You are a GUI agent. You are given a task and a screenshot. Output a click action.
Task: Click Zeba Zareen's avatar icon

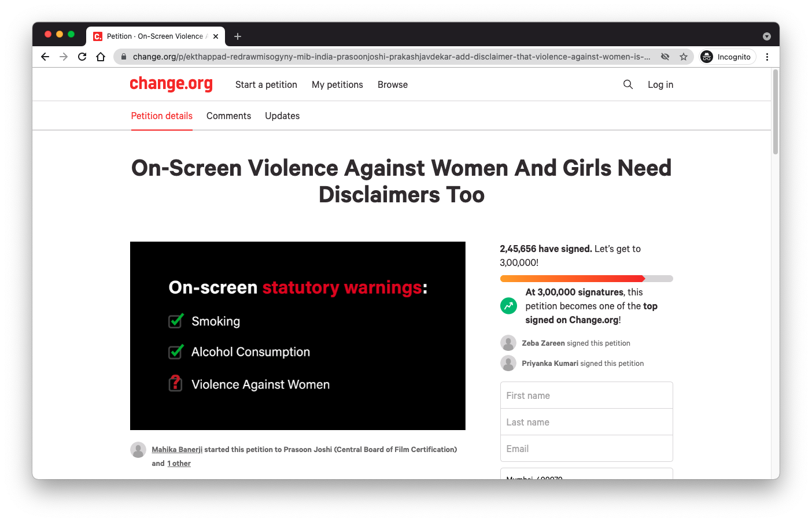tap(508, 343)
